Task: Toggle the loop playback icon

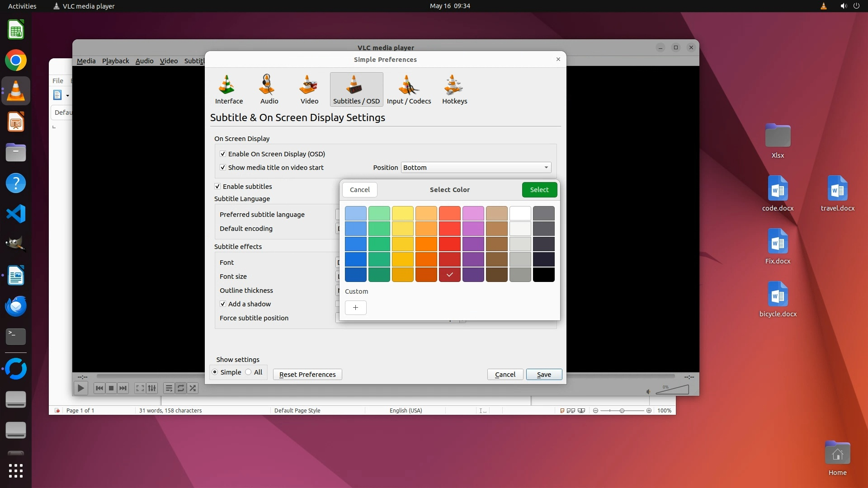Action: [181, 388]
